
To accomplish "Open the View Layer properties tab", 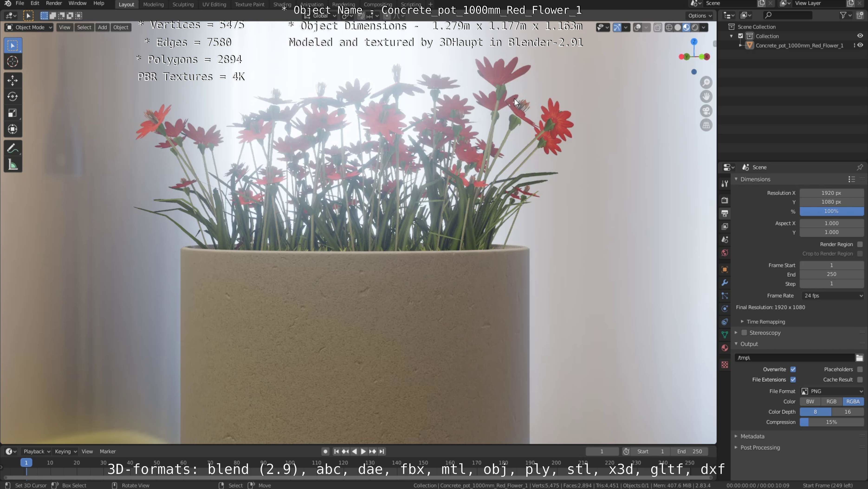I will (725, 227).
